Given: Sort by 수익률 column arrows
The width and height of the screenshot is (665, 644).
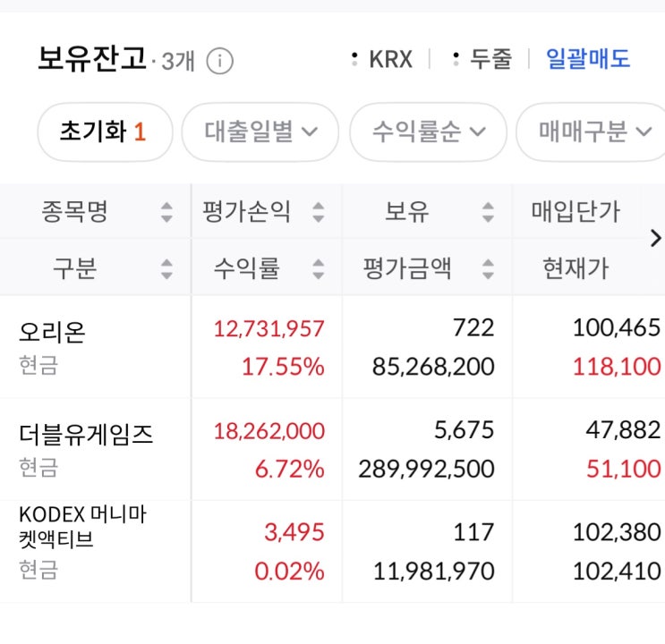Looking at the screenshot, I should 319,267.
